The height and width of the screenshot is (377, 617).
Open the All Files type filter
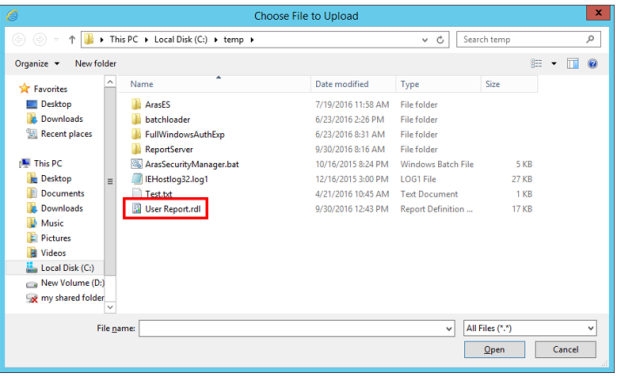[530, 328]
